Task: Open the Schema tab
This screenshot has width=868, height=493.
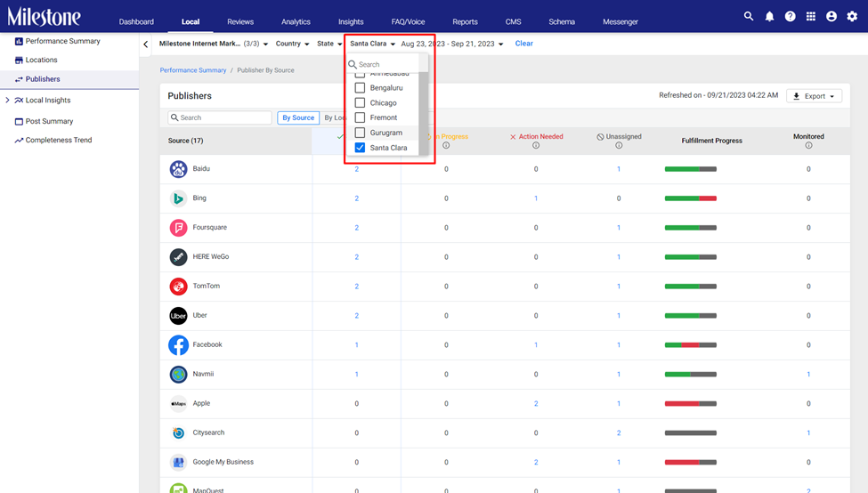Action: (x=562, y=21)
